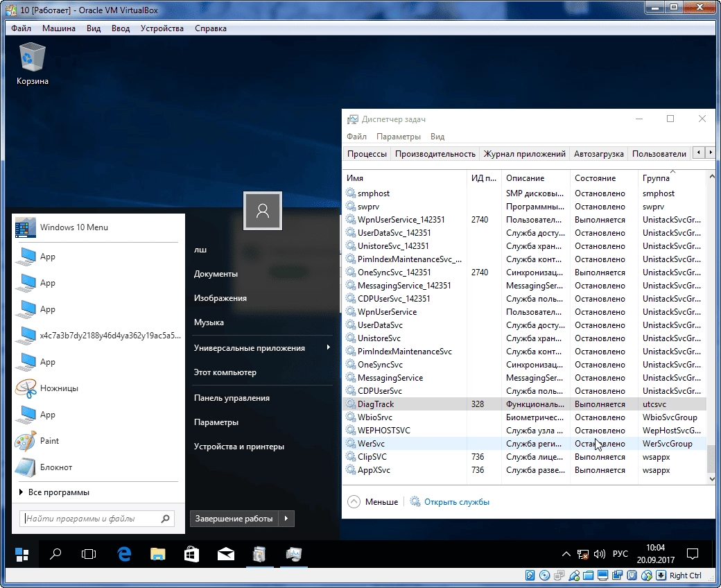Expand the arrow next to Завершение работы

286,519
